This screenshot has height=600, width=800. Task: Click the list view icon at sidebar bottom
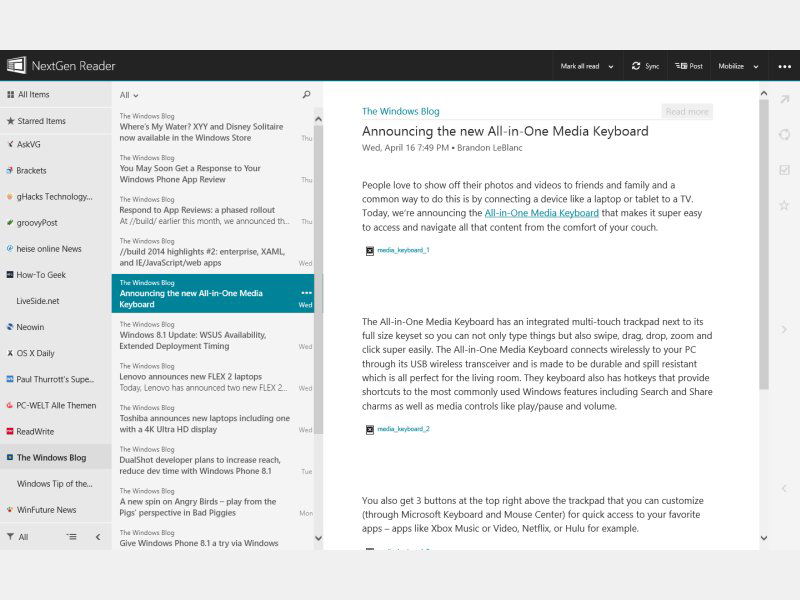71,537
